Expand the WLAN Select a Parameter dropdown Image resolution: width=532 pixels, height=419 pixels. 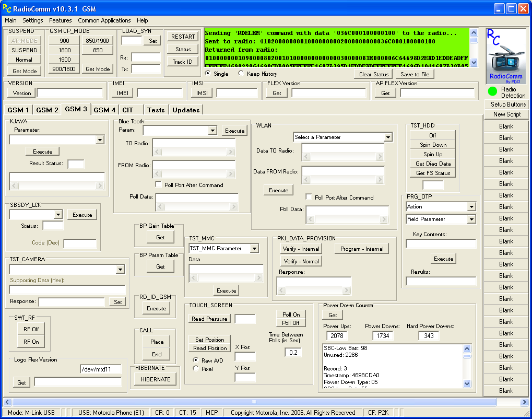[x=388, y=137]
